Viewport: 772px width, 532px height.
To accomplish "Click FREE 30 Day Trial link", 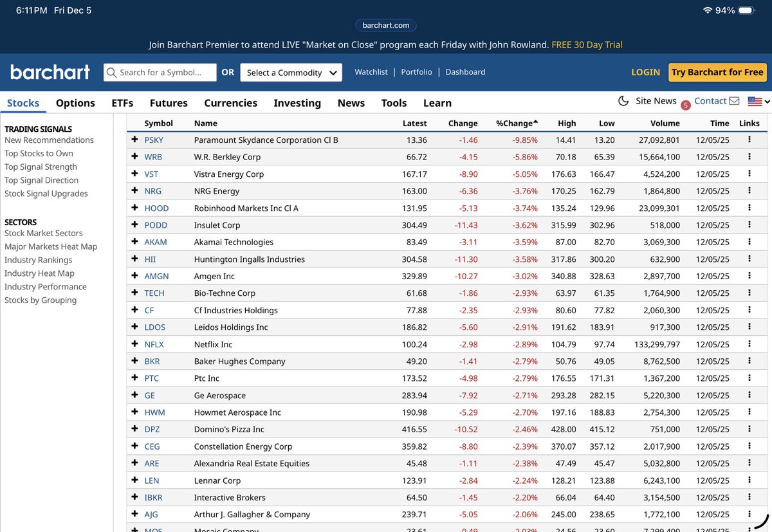I will click(587, 45).
